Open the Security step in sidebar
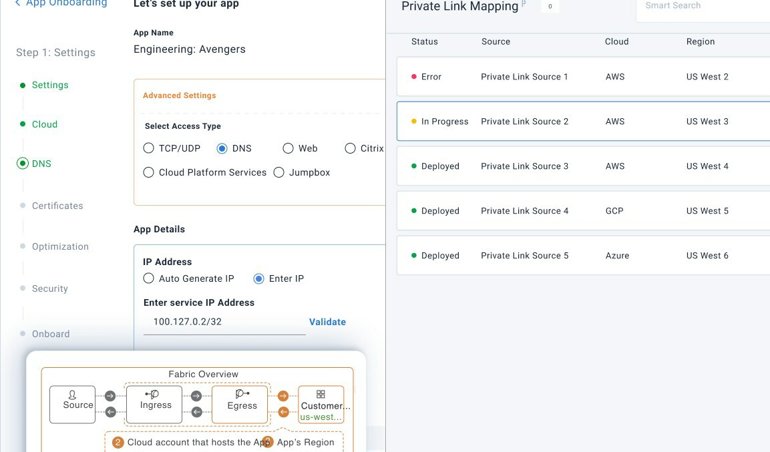Viewport: 770px width, 452px height. (50, 289)
